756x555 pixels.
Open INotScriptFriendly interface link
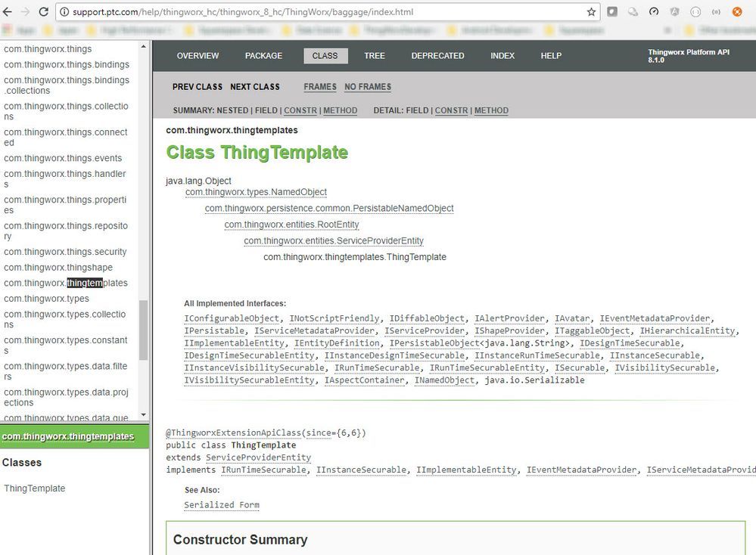334,318
